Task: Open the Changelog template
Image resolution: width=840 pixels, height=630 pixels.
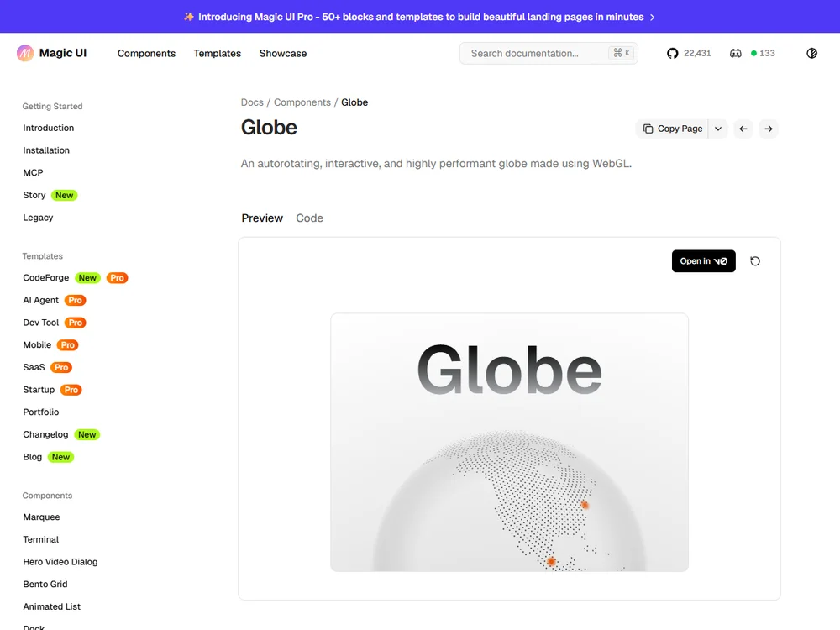Action: 45,434
